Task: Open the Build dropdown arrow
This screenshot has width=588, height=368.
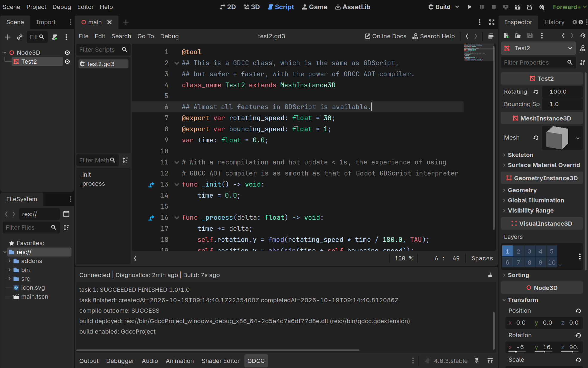Action: click(x=457, y=7)
